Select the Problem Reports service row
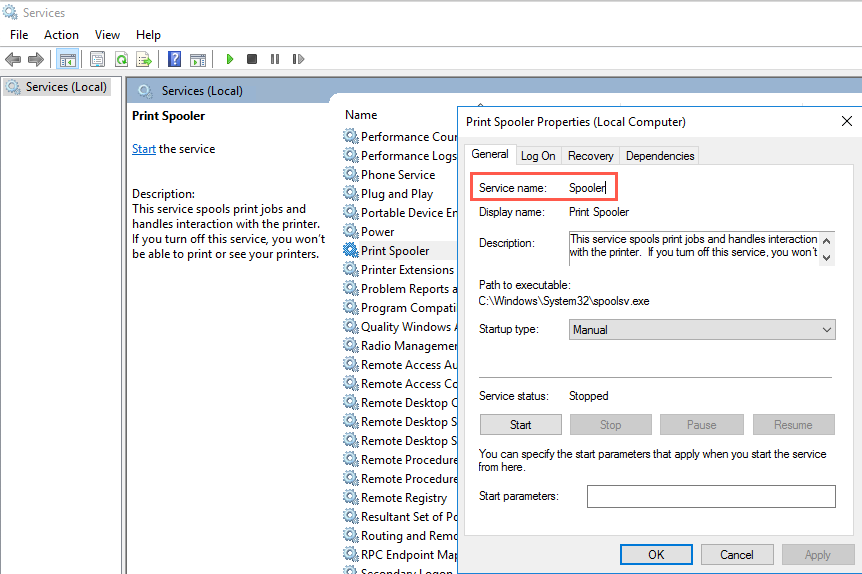 [399, 289]
